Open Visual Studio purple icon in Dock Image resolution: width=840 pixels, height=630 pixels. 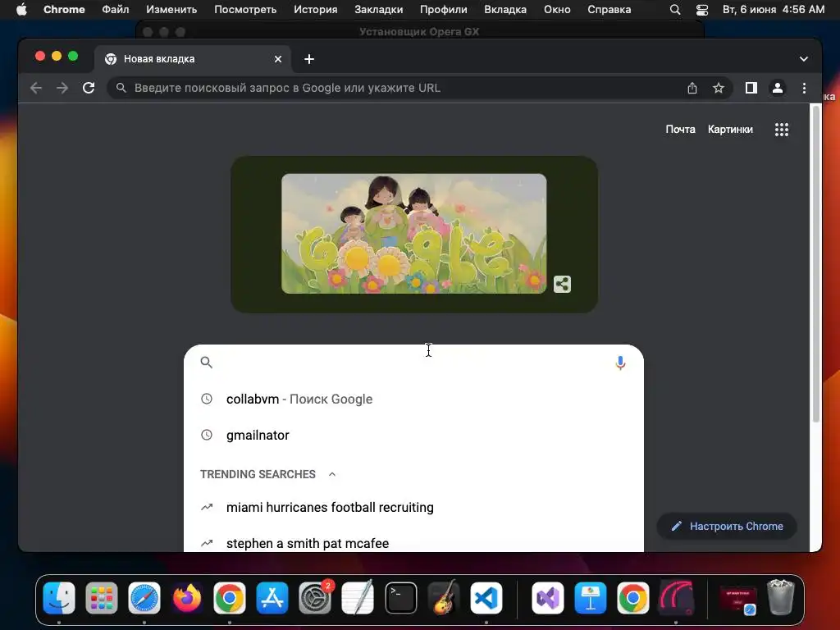(x=547, y=597)
